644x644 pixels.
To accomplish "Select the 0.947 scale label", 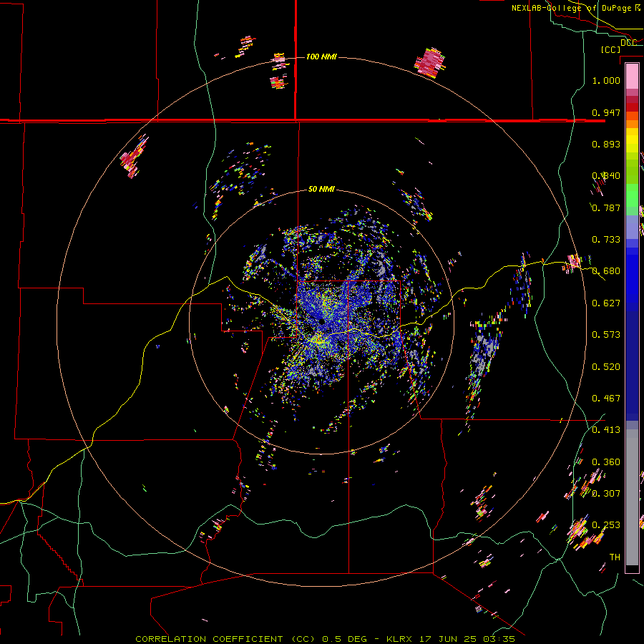I will pos(606,112).
